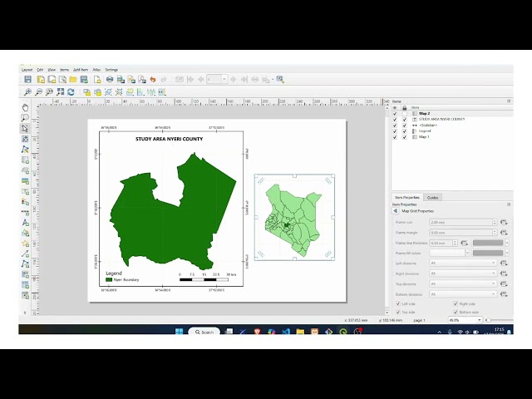This screenshot has width=532, height=399.
Task: Click the Zoom Out magnifier icon
Action: [39, 92]
